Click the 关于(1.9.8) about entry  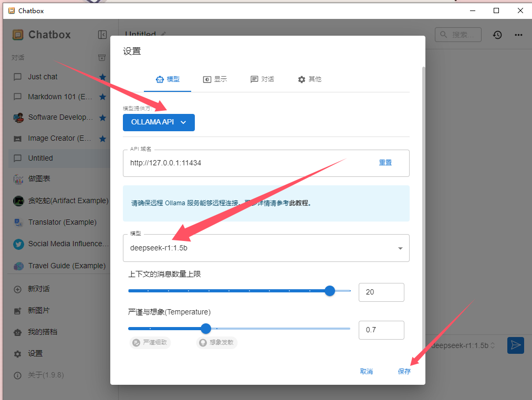[46, 375]
